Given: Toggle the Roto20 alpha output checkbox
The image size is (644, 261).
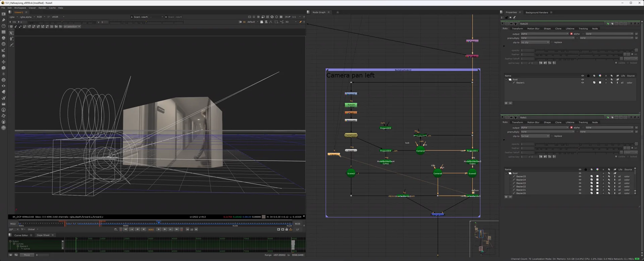Looking at the screenshot, I should point(572,34).
